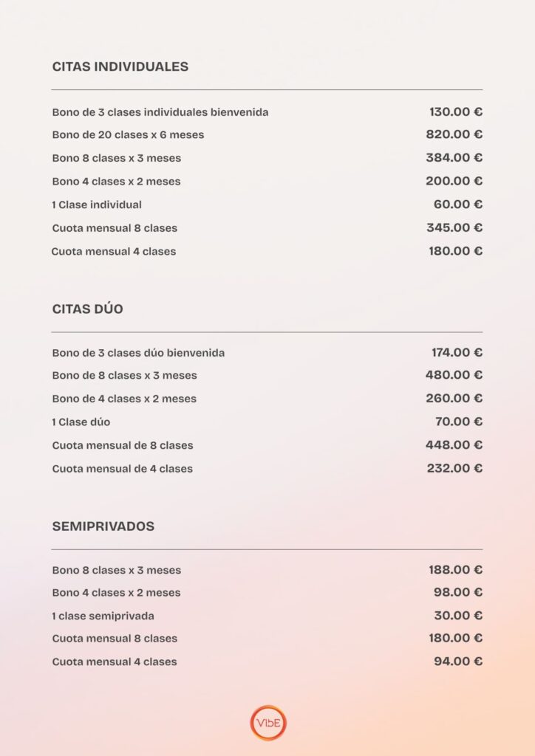Select Cuota mensual de 8 clases
This screenshot has height=756, width=535.
point(123,445)
